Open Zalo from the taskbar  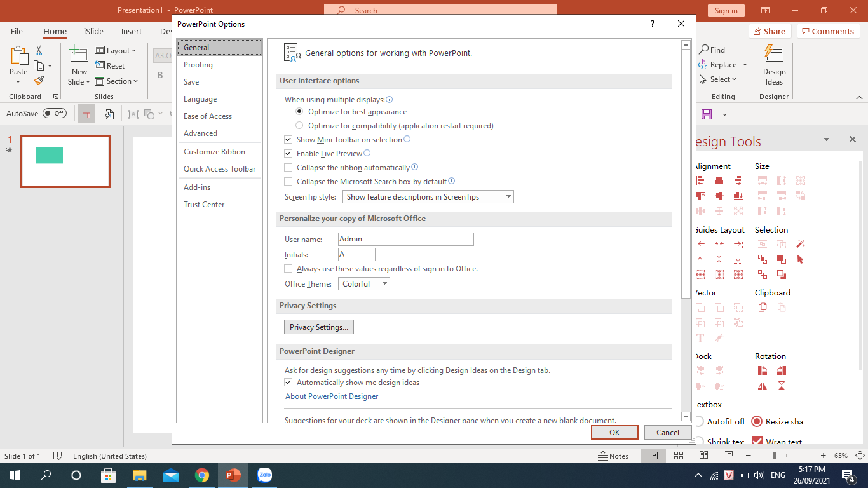[x=264, y=475]
